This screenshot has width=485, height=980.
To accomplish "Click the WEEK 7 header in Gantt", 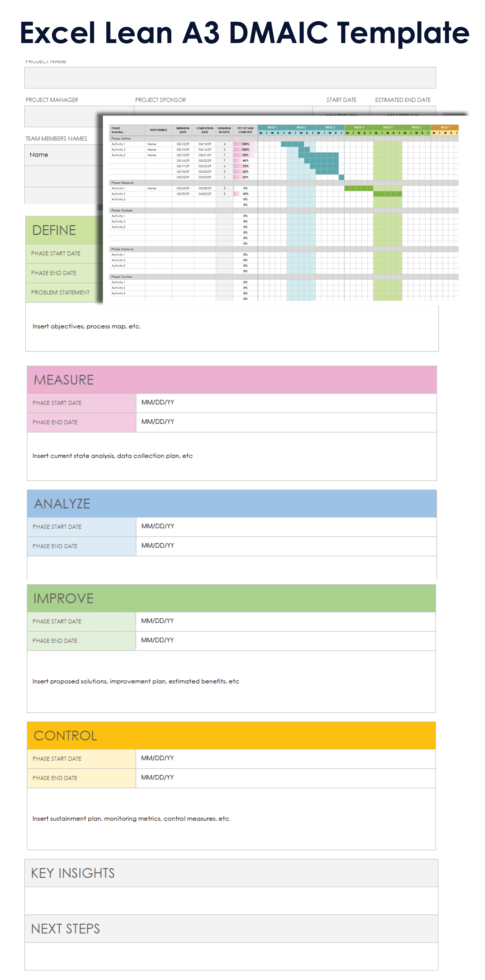I will click(x=445, y=127).
